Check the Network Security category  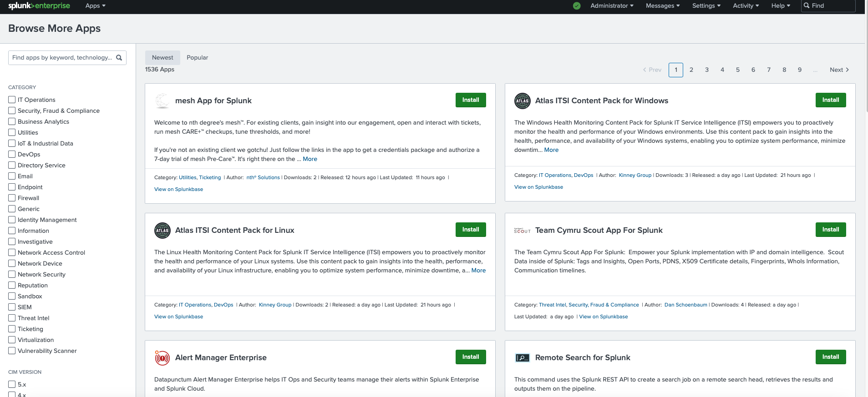pyautogui.click(x=12, y=274)
